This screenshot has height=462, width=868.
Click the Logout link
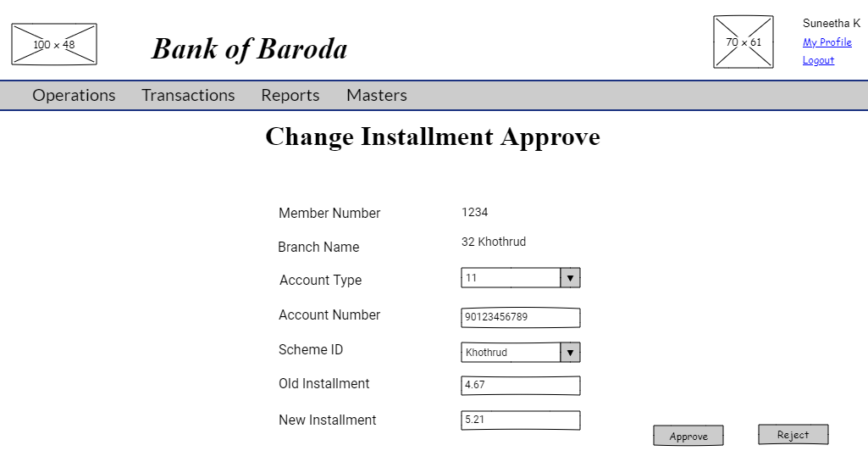818,61
